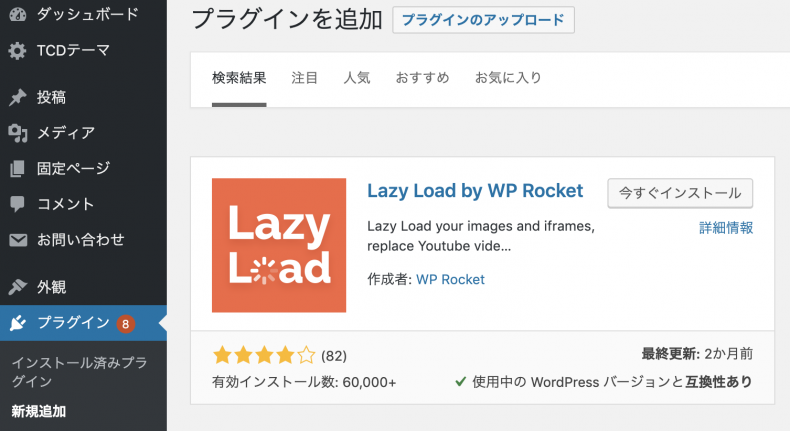Screen dimensions: 790x431
Task: Open the Appearance paintbrush icon
Action: (x=18, y=287)
